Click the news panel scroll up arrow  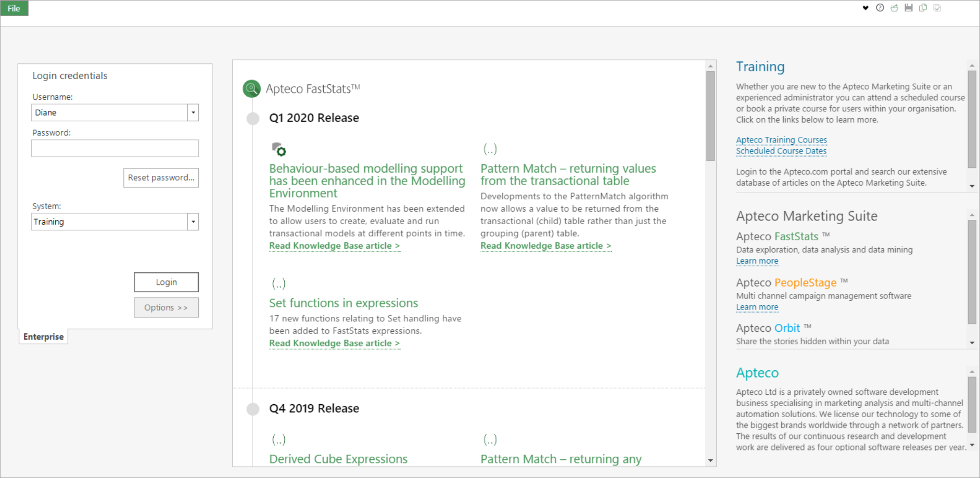[710, 66]
